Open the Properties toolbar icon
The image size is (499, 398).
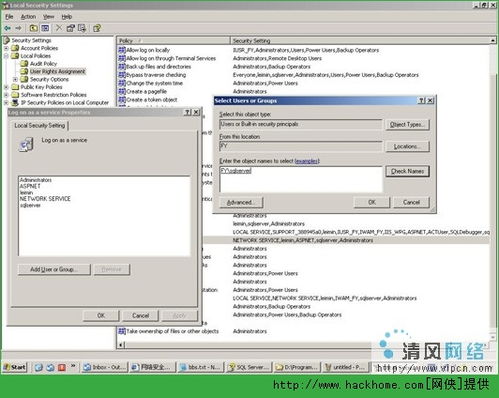click(70, 28)
